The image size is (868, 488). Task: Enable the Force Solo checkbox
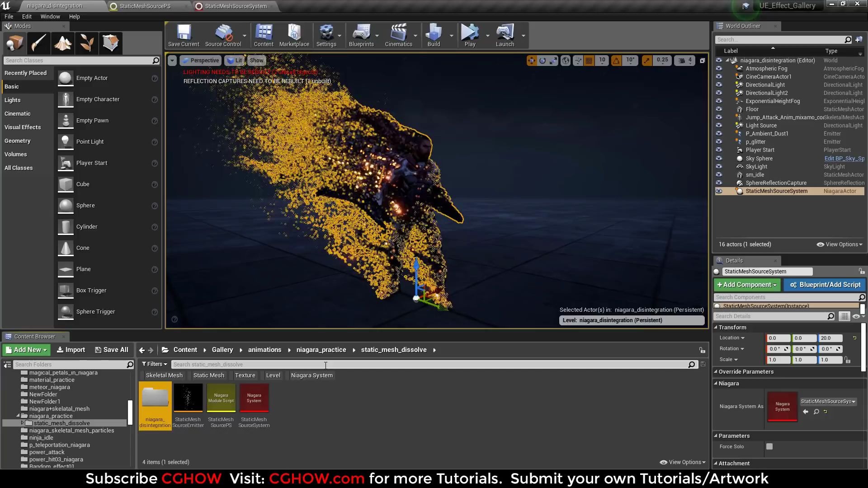pyautogui.click(x=769, y=446)
